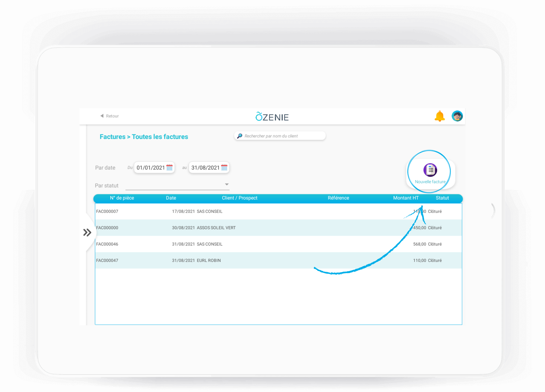The width and height of the screenshot is (545, 392).
Task: Select SAS CONSEIL in FAC000007 row
Action: point(210,211)
